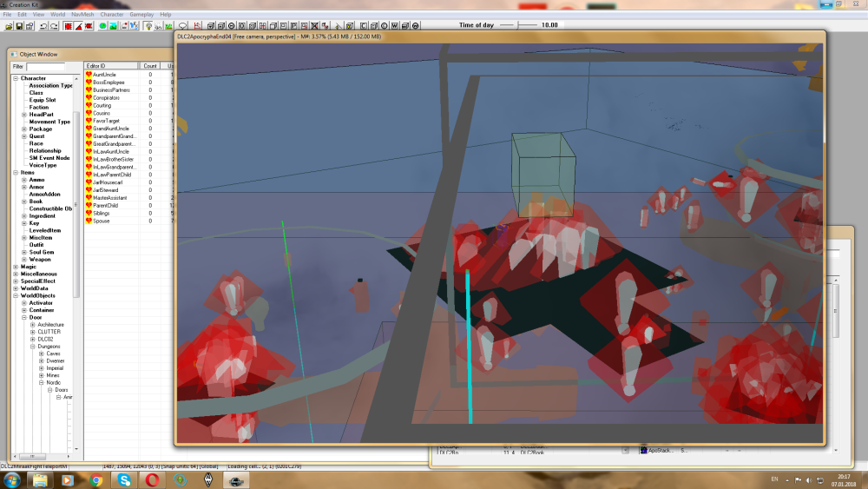The image size is (868, 489).
Task: Open the NavMesh menu
Action: [x=82, y=15]
